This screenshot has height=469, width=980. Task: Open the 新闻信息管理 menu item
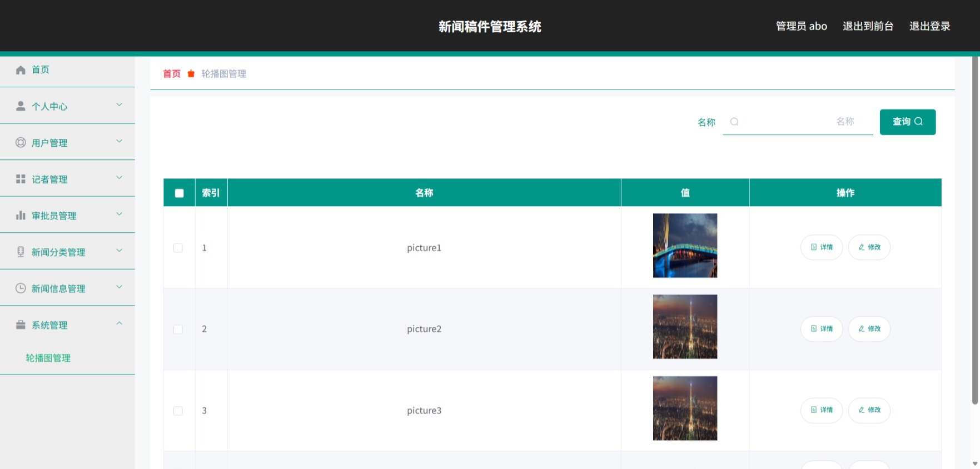pos(67,288)
